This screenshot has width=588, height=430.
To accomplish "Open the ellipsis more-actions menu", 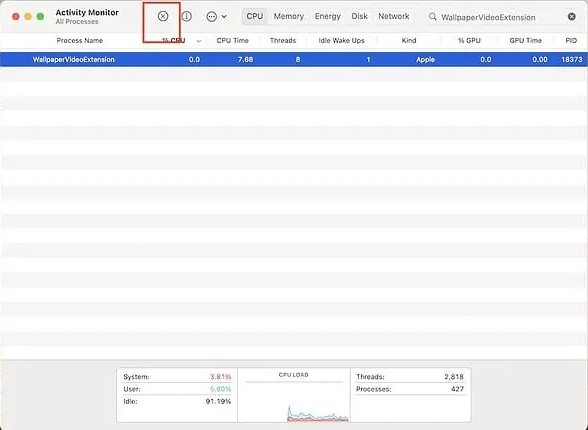I will pos(212,16).
